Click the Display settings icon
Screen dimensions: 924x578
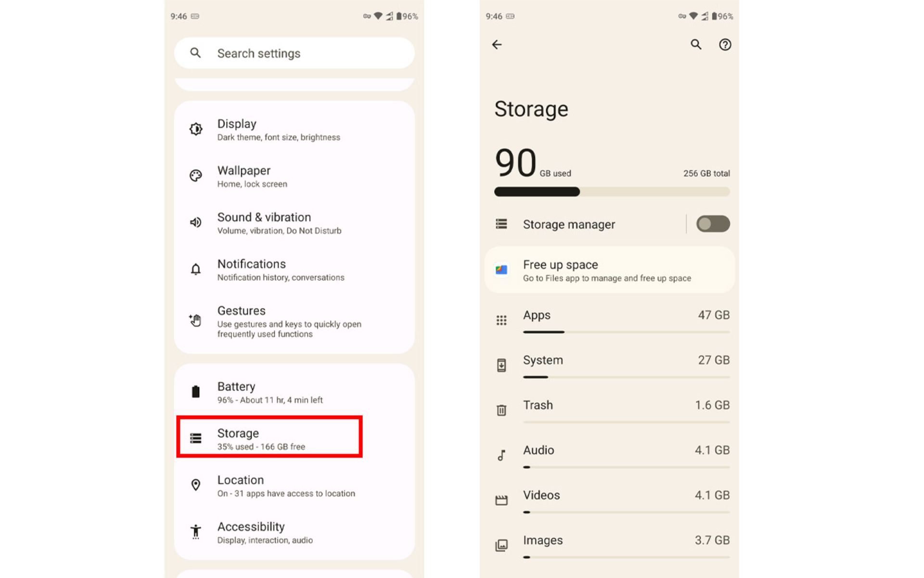coord(195,129)
